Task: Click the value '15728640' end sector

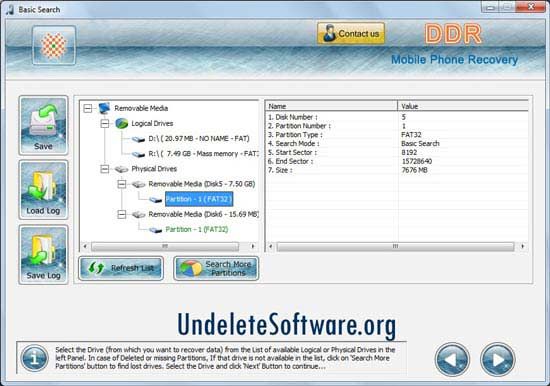Action: (x=417, y=161)
